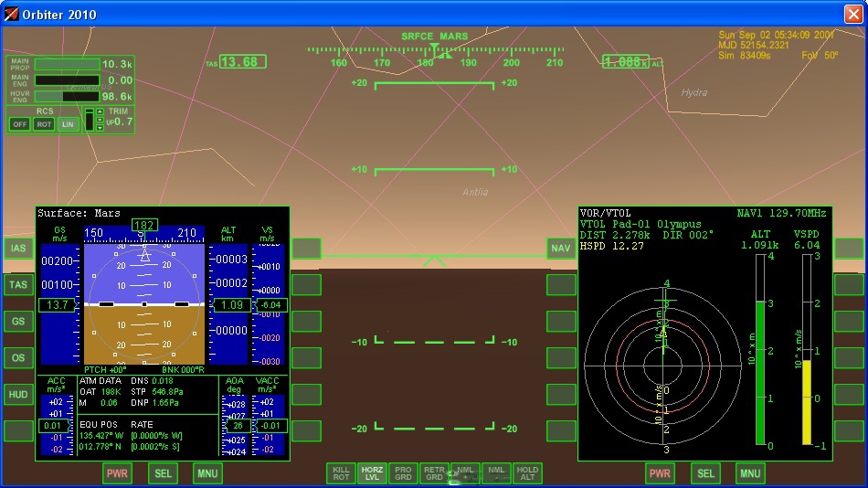Click the HUD altitude readout 1.088k

pyautogui.click(x=626, y=62)
